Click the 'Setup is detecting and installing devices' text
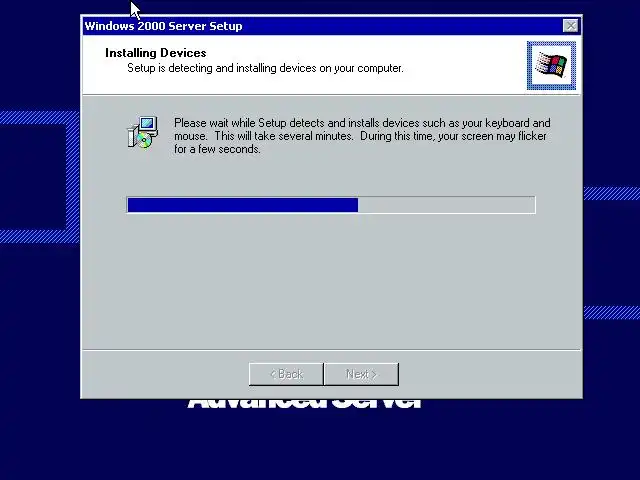Screen dimensions: 640x480 tap(265, 68)
